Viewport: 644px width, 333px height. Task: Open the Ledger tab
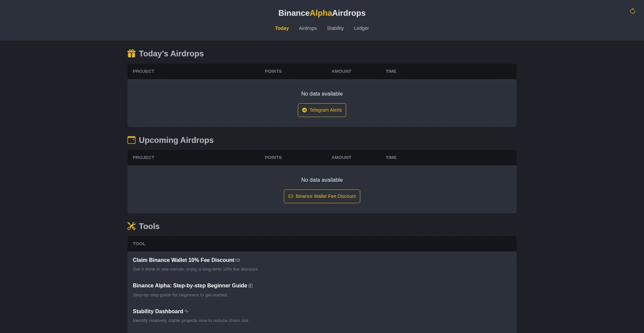(361, 28)
